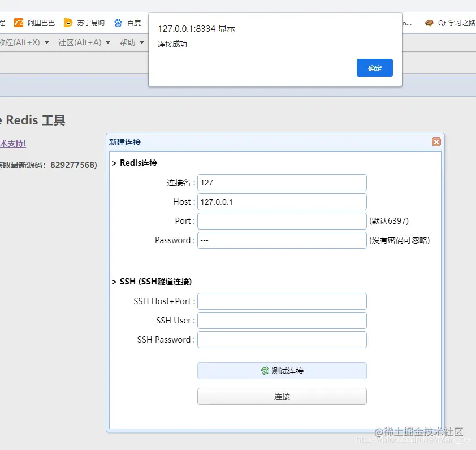Click the SSH User input field
This screenshot has width=476, height=450.
click(282, 321)
